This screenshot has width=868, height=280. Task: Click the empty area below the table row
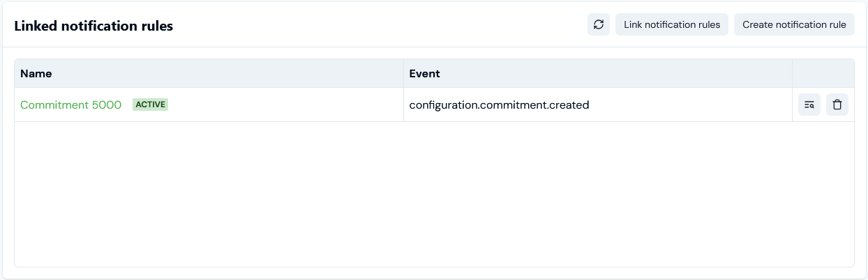click(434, 194)
